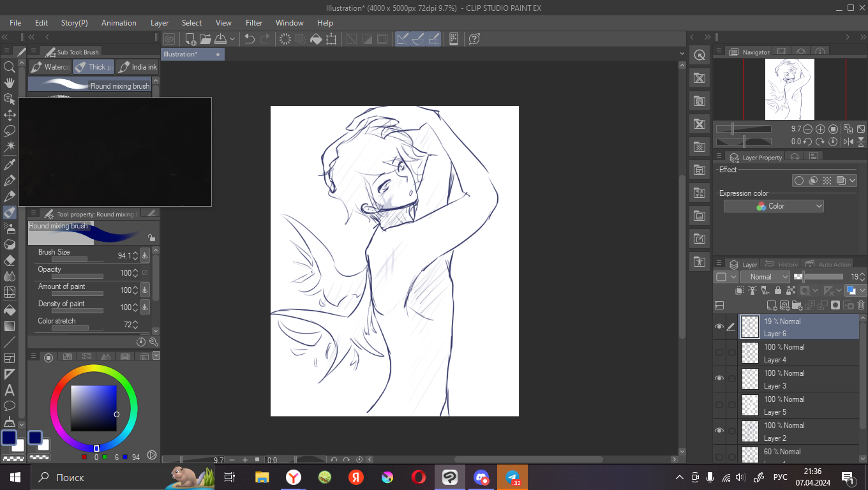Open Brush Size dynamics button
Screen dimensions: 868x490
(145, 256)
